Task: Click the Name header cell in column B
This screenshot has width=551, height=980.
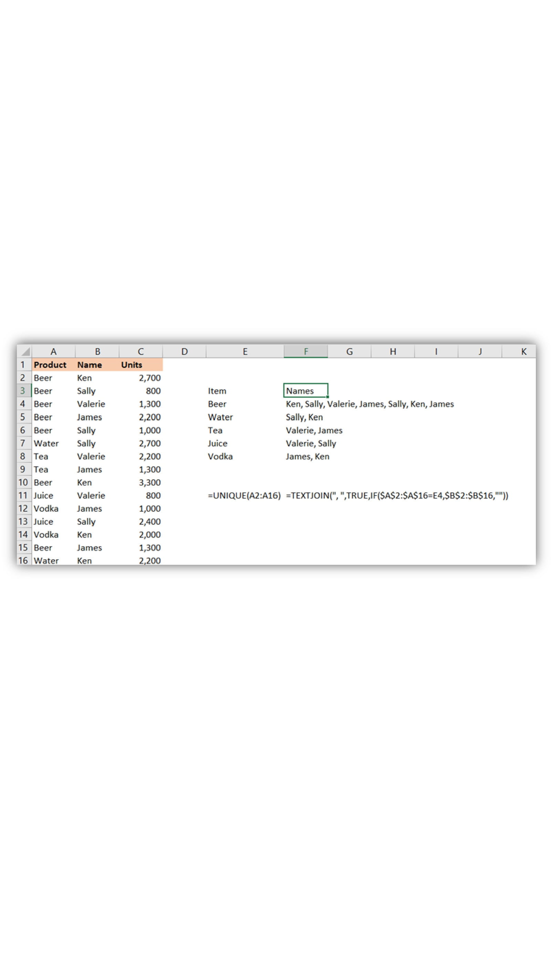Action: [90, 365]
